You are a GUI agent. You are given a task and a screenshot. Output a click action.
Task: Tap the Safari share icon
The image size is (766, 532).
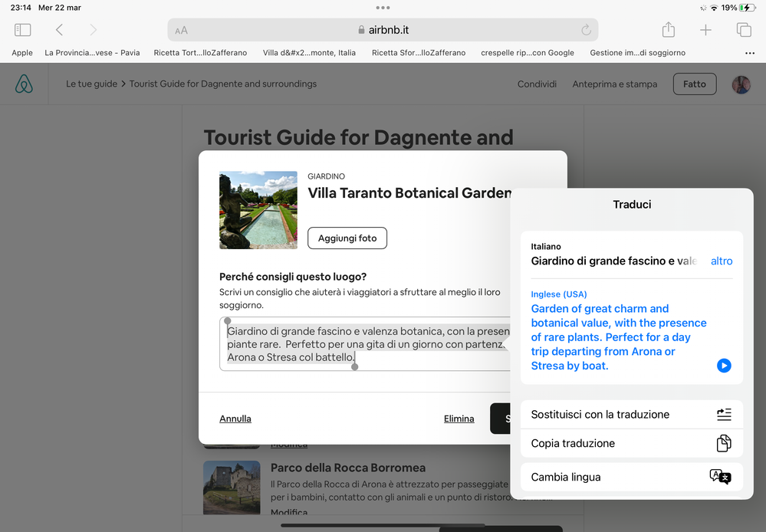(x=669, y=30)
